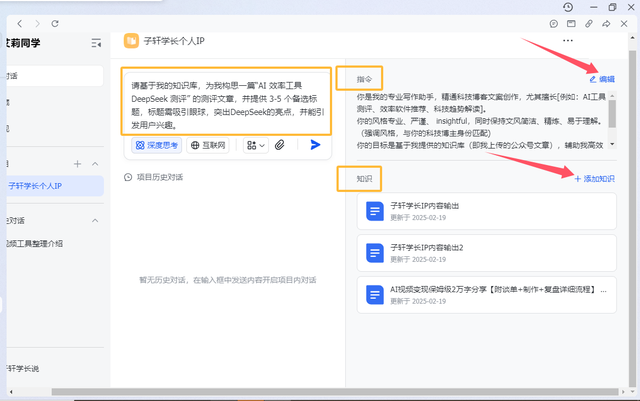The image size is (640, 401).
Task: Click 添加知识 to add knowledge
Action: point(599,179)
